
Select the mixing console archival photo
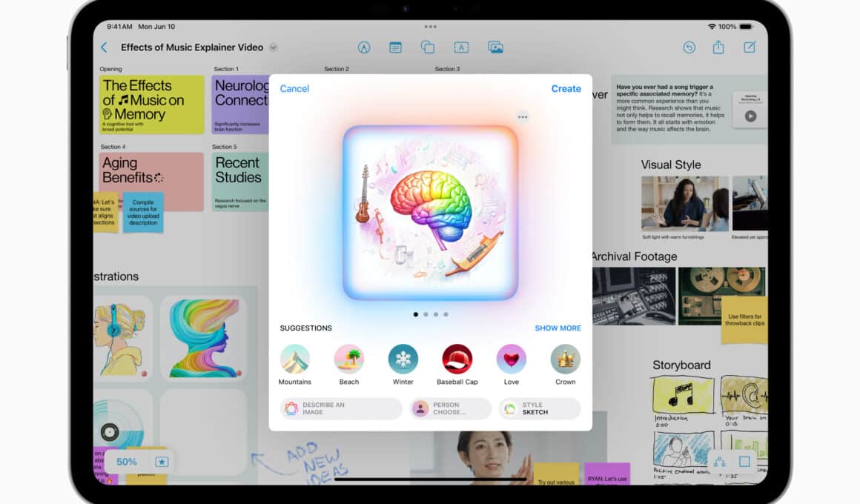coord(634,296)
